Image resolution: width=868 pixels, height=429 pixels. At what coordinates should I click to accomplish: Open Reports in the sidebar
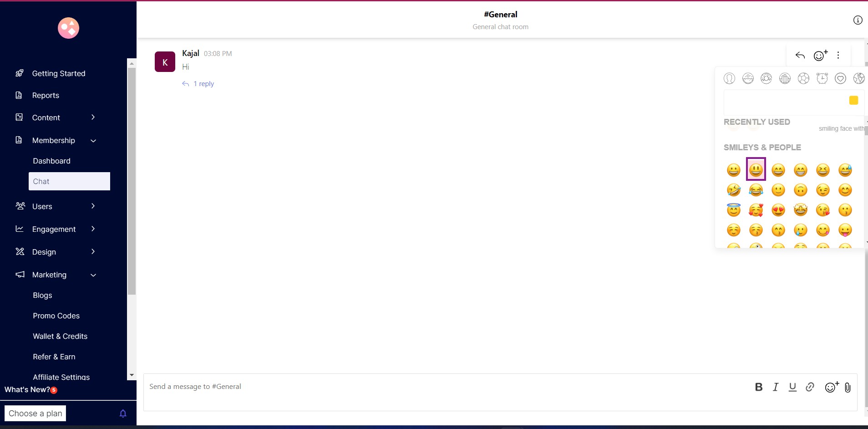[46, 95]
